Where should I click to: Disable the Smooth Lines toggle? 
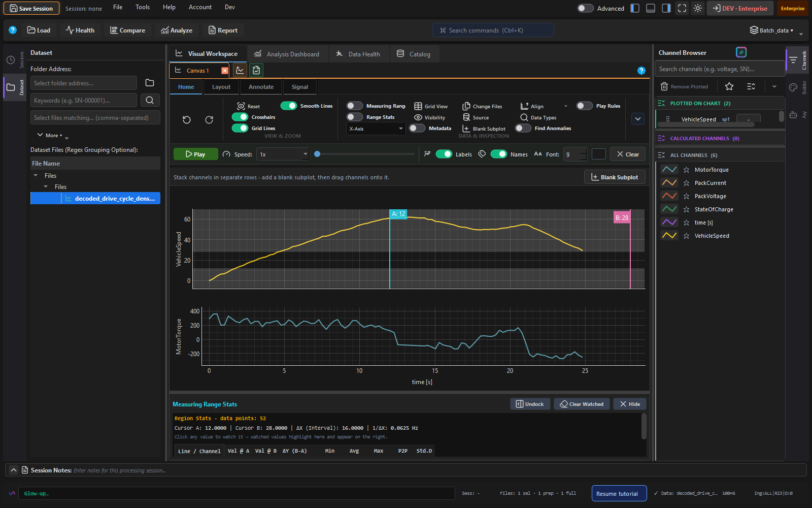tap(289, 106)
